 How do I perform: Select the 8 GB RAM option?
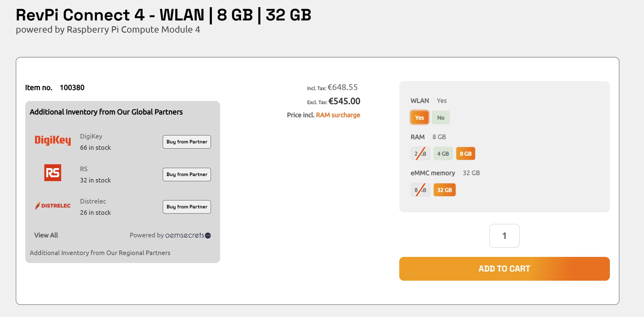(x=466, y=153)
